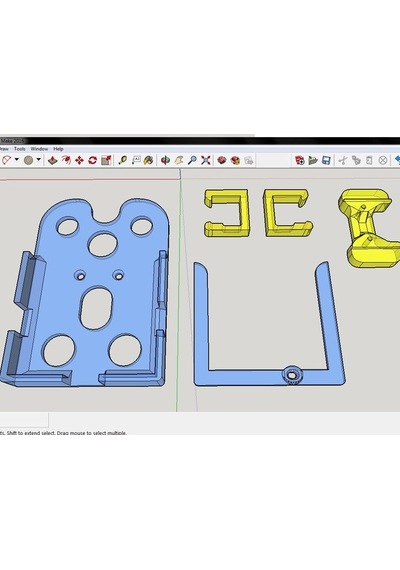Expand the Arc tool dropdown arrow

pos(16,160)
